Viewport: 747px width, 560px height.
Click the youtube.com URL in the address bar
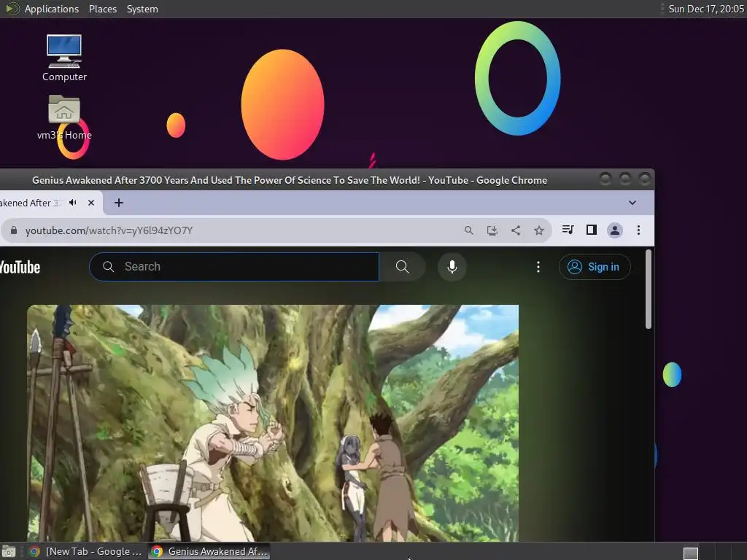(x=109, y=230)
